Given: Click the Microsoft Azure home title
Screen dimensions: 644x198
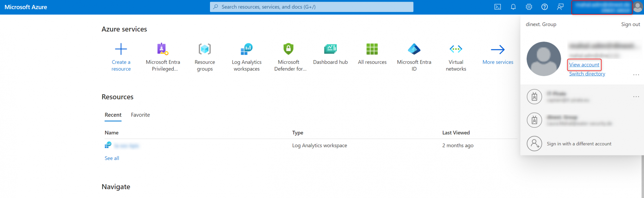Looking at the screenshot, I should (x=26, y=7).
